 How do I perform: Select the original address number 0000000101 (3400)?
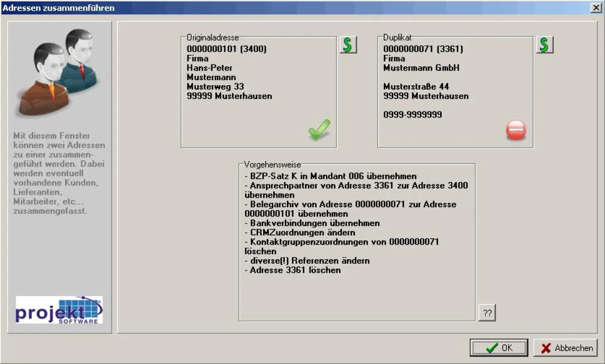coord(226,49)
